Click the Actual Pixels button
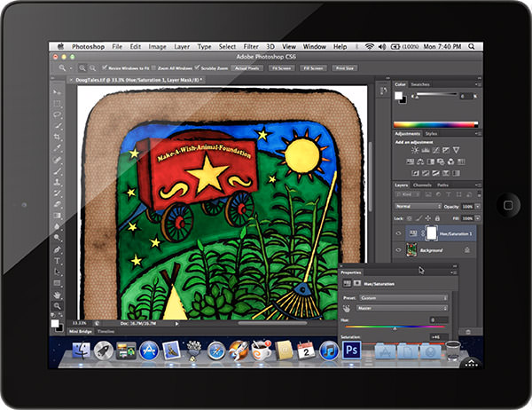This screenshot has width=532, height=410. pos(246,68)
